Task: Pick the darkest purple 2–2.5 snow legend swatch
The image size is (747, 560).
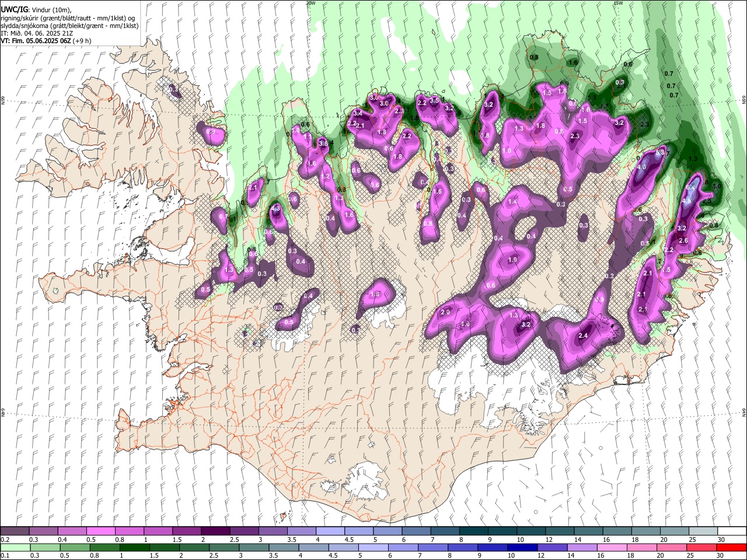Action: [215, 531]
